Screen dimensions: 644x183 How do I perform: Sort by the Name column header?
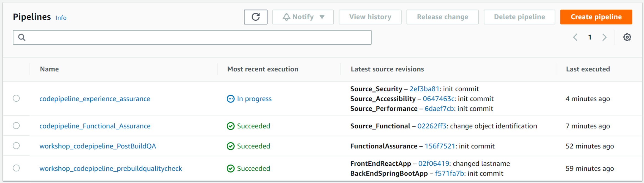tap(49, 69)
